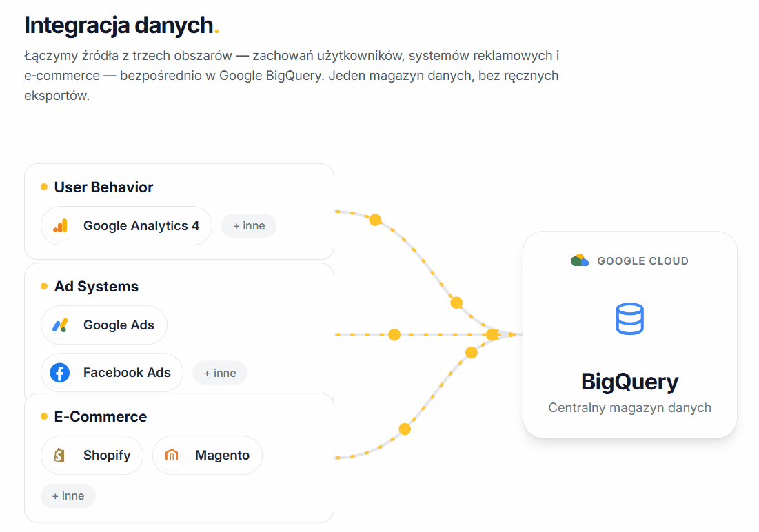The width and height of the screenshot is (759, 532).
Task: Click the 'Ad Systems' heading
Action: [x=97, y=286]
